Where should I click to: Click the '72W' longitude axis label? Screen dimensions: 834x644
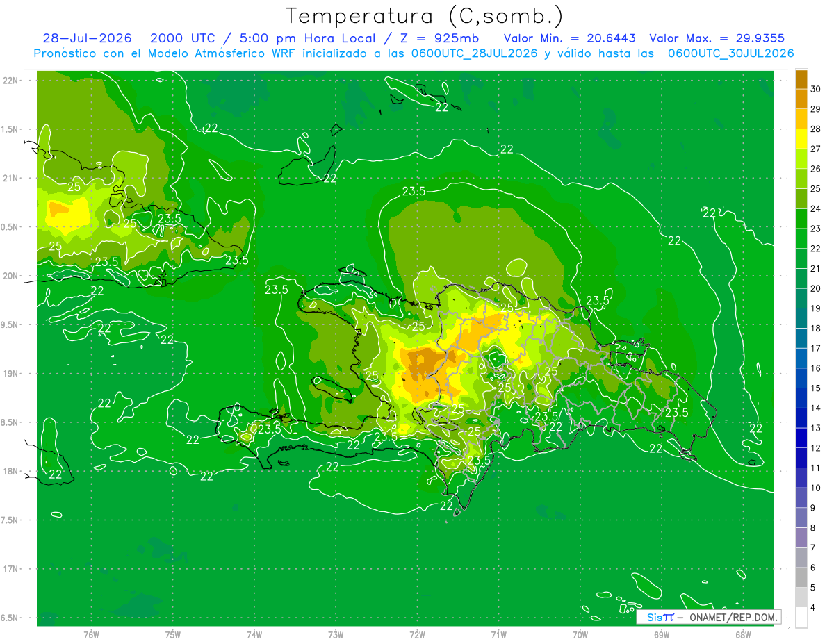(x=417, y=634)
